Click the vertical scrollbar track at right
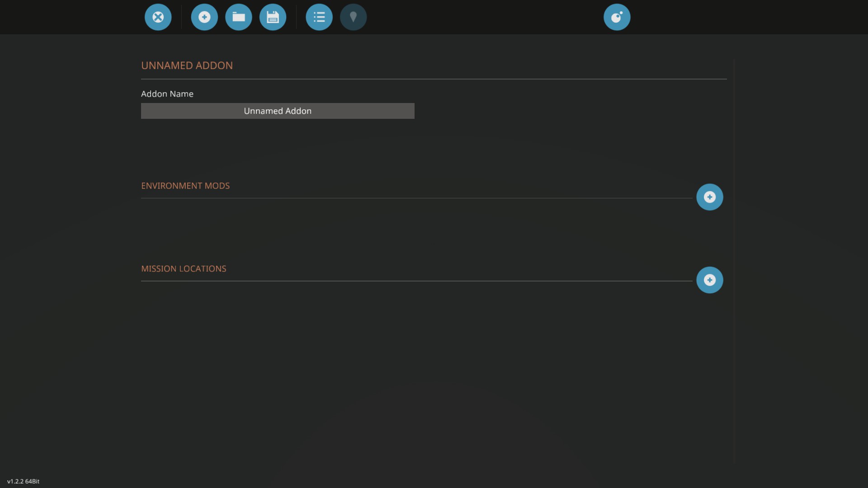The image size is (868, 488). click(734, 262)
